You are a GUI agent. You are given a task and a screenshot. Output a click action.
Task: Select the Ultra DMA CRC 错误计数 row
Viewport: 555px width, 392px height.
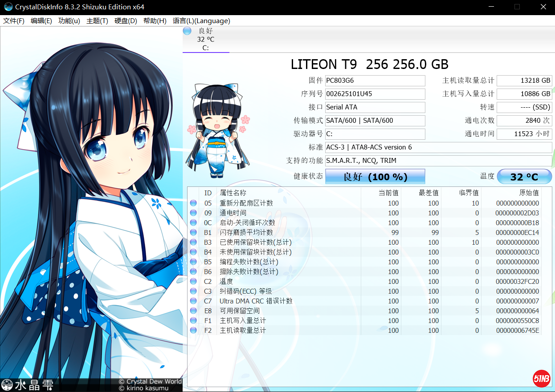pyautogui.click(x=256, y=301)
